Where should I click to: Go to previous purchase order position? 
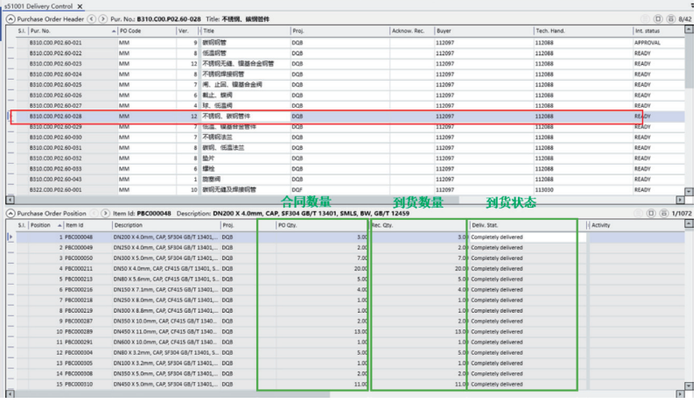pos(95,213)
